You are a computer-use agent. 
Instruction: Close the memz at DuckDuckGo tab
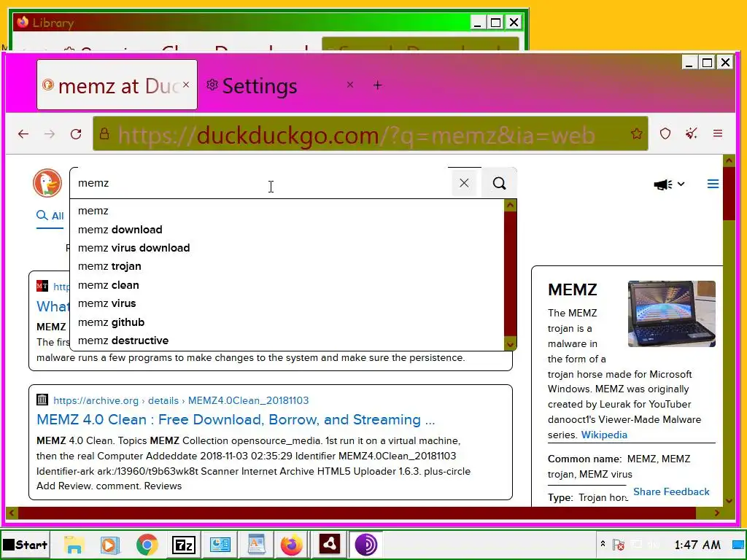click(x=186, y=85)
